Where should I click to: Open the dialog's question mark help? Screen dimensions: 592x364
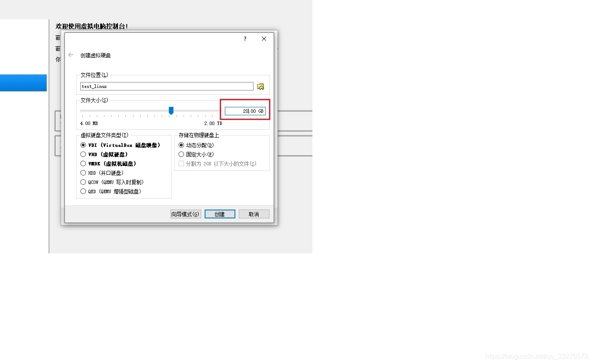[x=245, y=39]
